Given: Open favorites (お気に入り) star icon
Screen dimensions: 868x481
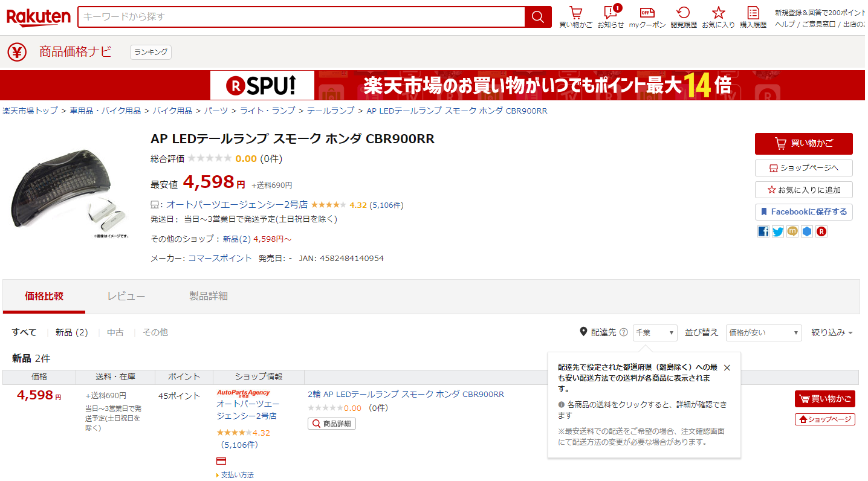Looking at the screenshot, I should 718,17.
